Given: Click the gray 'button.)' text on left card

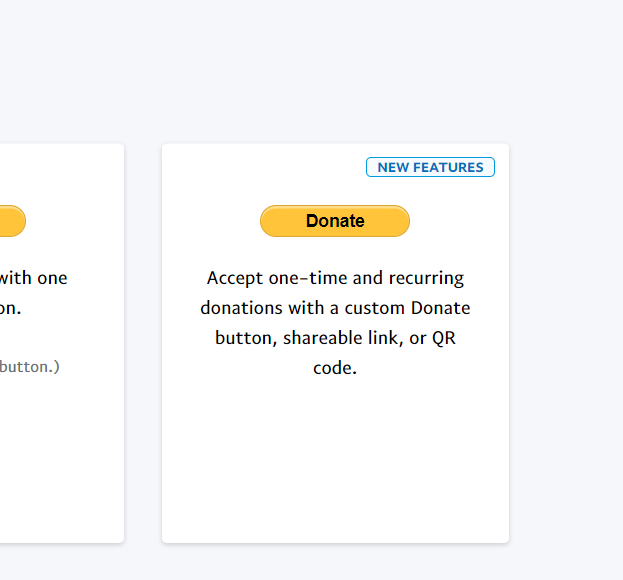Looking at the screenshot, I should (x=30, y=366).
